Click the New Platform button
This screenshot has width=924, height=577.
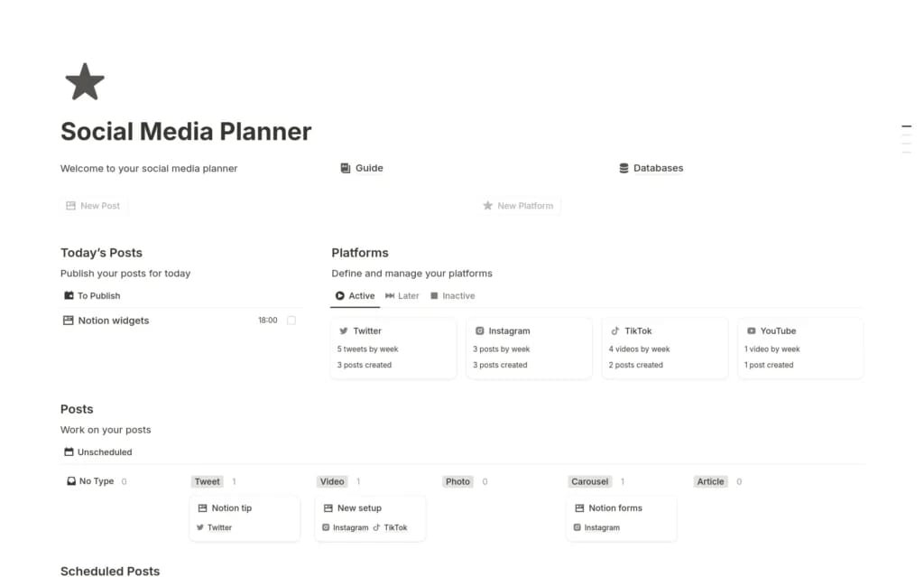pyautogui.click(x=519, y=205)
